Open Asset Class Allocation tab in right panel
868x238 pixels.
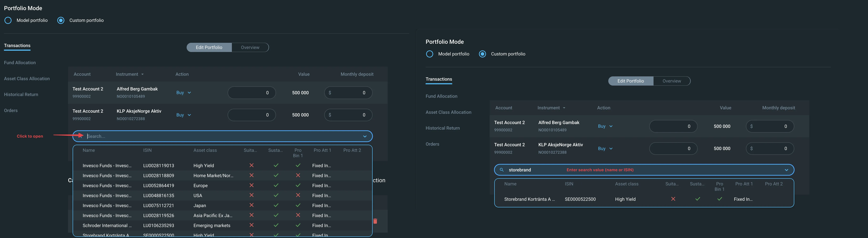point(449,112)
